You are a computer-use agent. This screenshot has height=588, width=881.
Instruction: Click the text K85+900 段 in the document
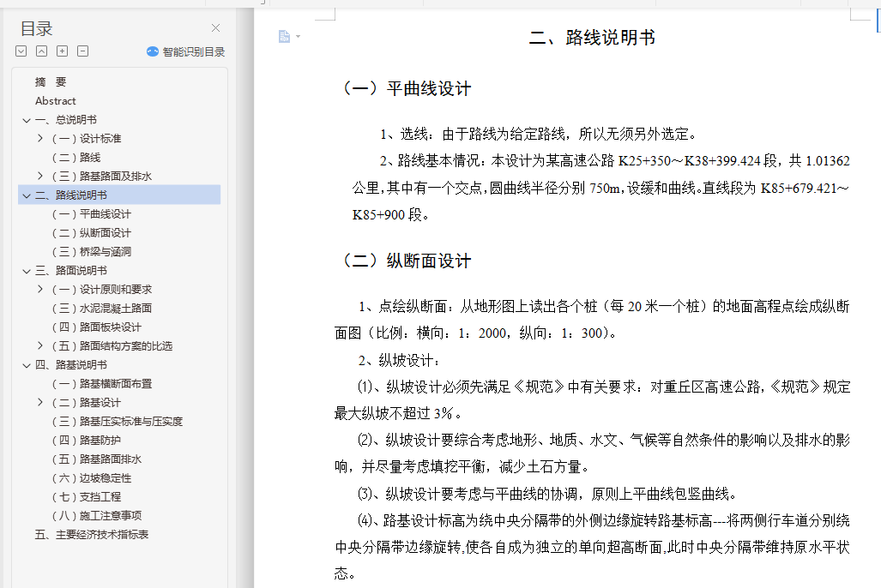(390, 215)
